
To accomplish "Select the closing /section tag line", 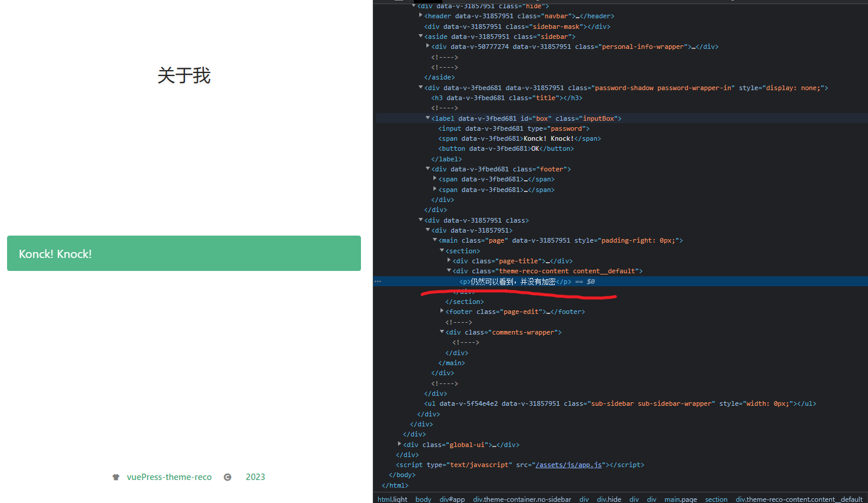I will [x=464, y=302].
